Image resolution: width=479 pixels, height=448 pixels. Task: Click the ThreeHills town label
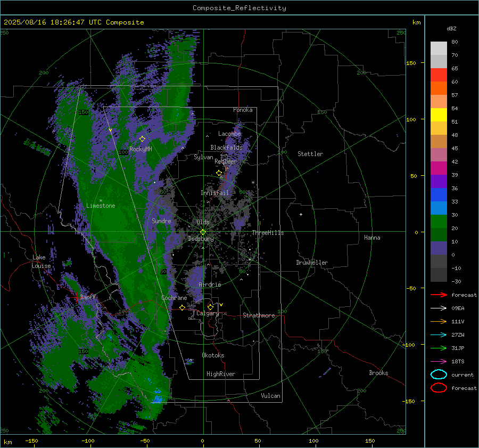(268, 233)
